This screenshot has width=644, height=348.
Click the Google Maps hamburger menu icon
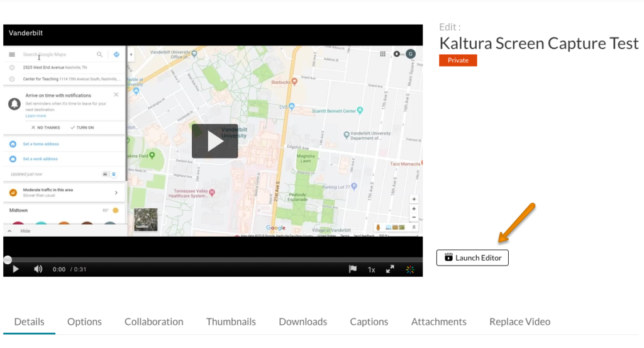click(x=12, y=54)
